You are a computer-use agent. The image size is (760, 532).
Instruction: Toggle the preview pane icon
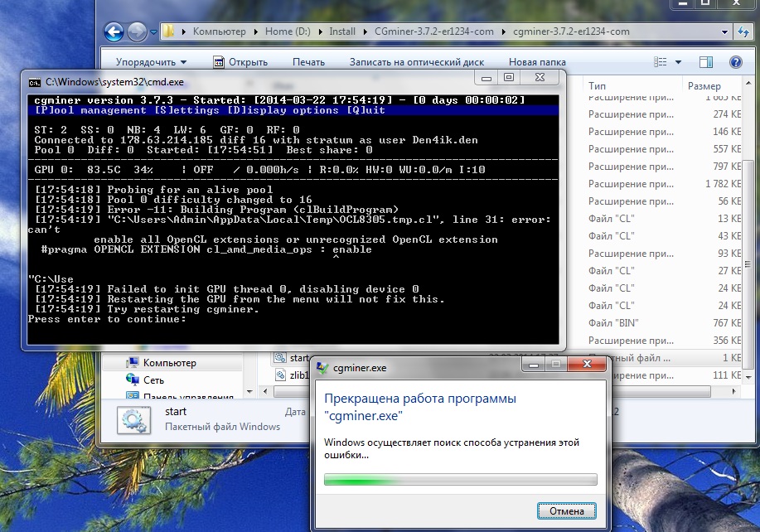706,62
